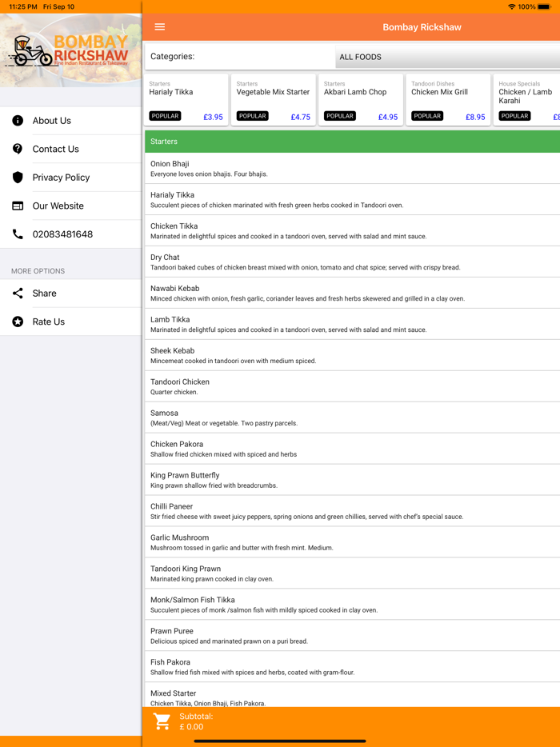Open the About Us menu item
Screen dimensions: 560x747
point(71,121)
